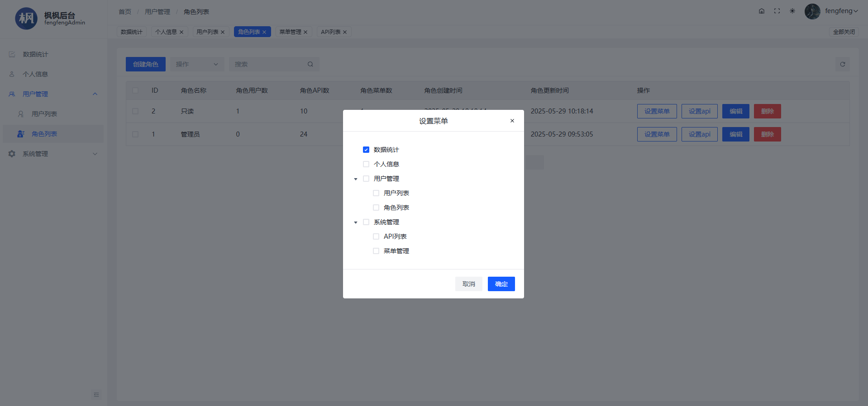868x406 pixels.
Task: Check the 个人信息 checkbox
Action: click(x=366, y=164)
